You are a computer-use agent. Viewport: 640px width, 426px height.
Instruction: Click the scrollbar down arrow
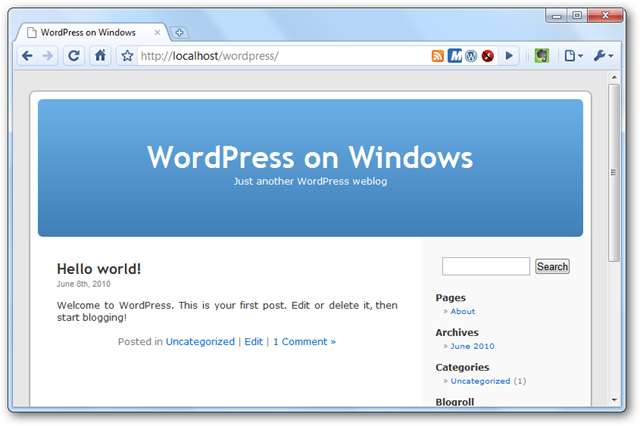(x=614, y=400)
